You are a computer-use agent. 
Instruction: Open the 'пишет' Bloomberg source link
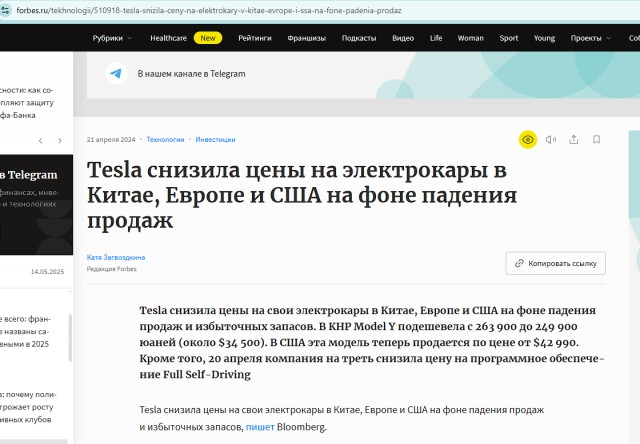pyautogui.click(x=260, y=427)
